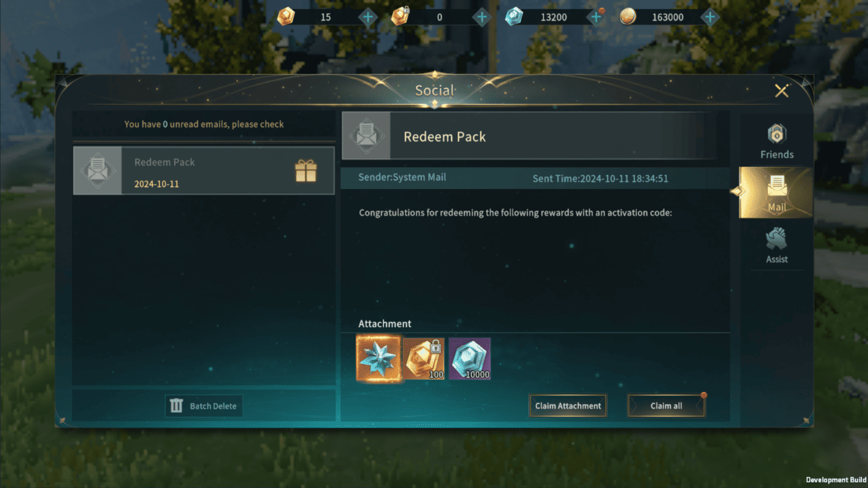The height and width of the screenshot is (488, 868).
Task: Click the envelope icon in mail header
Action: [x=366, y=136]
